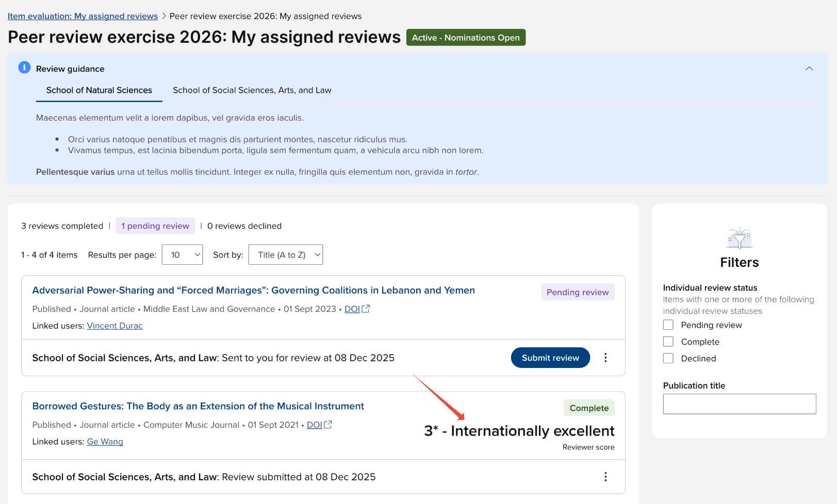Click the Filters funnel icon

(x=740, y=238)
